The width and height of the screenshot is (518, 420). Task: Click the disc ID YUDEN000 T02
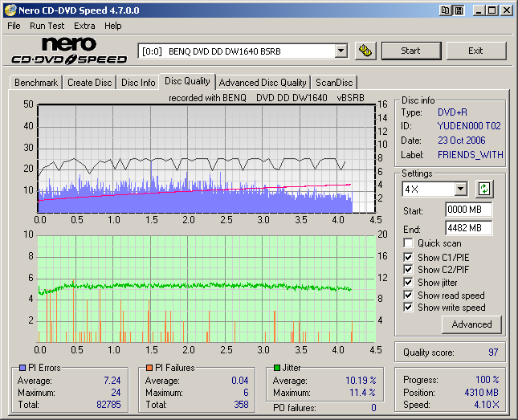click(x=469, y=126)
